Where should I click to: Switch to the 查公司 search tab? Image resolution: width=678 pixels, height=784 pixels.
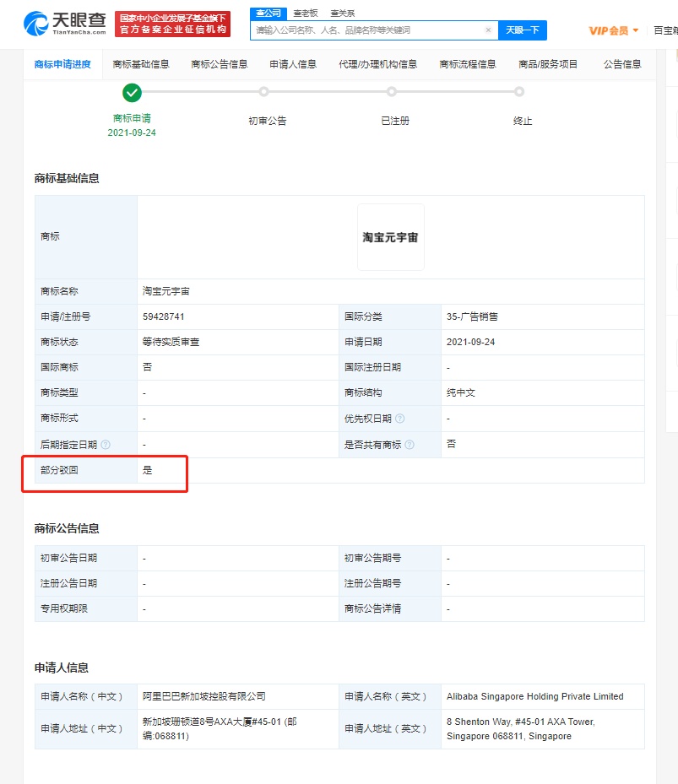(x=268, y=13)
